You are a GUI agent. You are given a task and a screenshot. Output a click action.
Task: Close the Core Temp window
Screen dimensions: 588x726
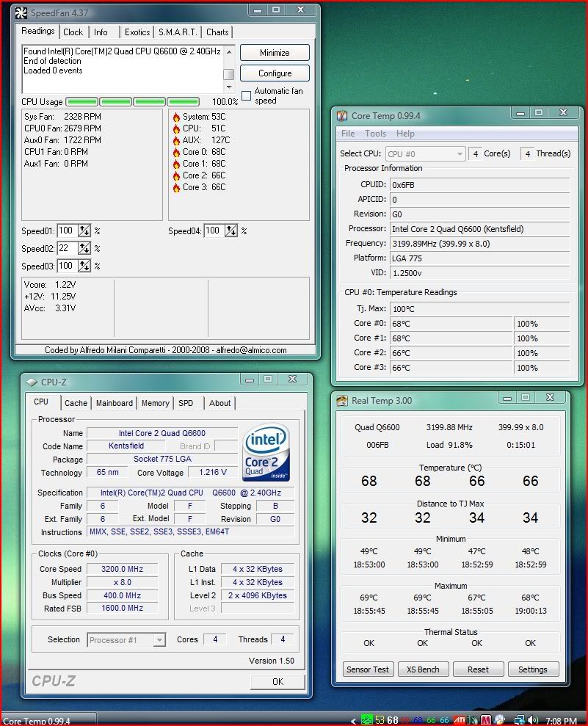(x=564, y=112)
